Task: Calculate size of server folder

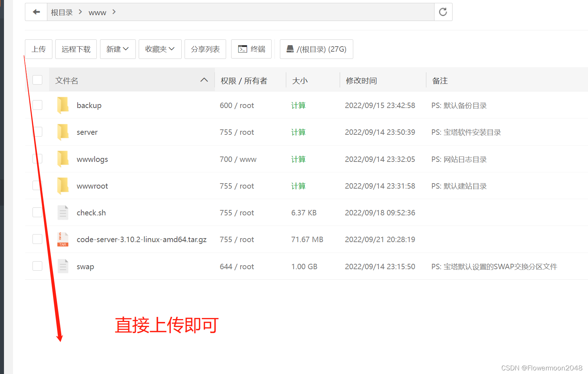Action: (298, 132)
